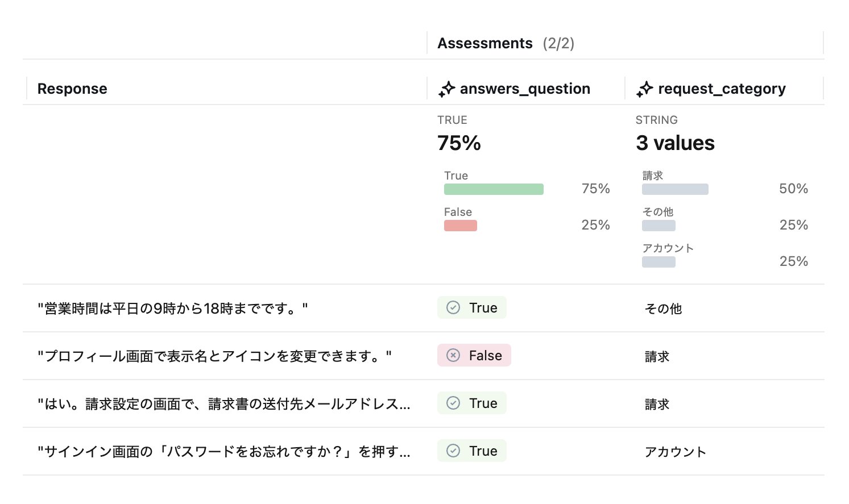
Task: Click the 75% summary value
Action: point(459,143)
